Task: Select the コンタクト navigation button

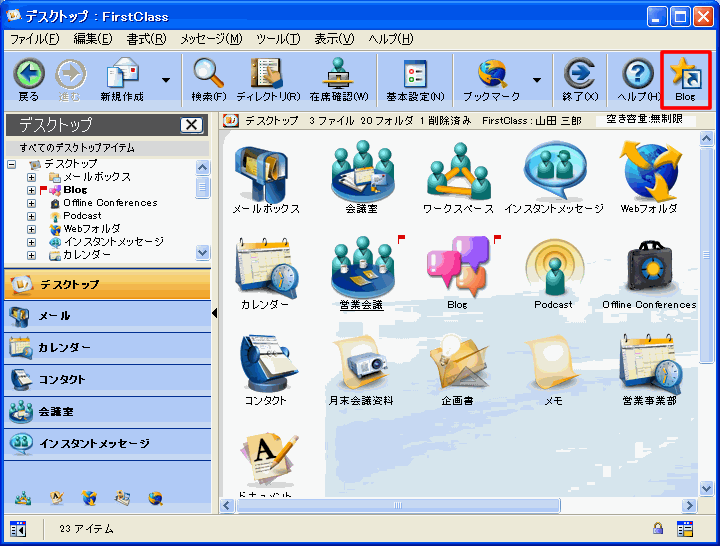Action: click(106, 379)
